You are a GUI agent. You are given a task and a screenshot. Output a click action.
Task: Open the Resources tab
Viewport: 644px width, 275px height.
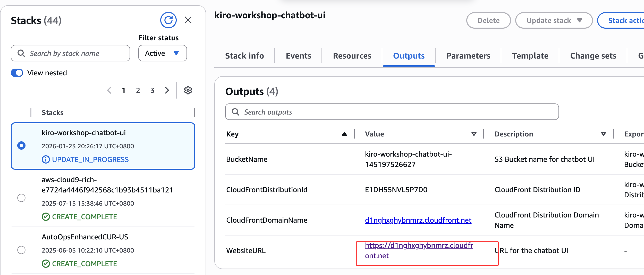pyautogui.click(x=352, y=56)
